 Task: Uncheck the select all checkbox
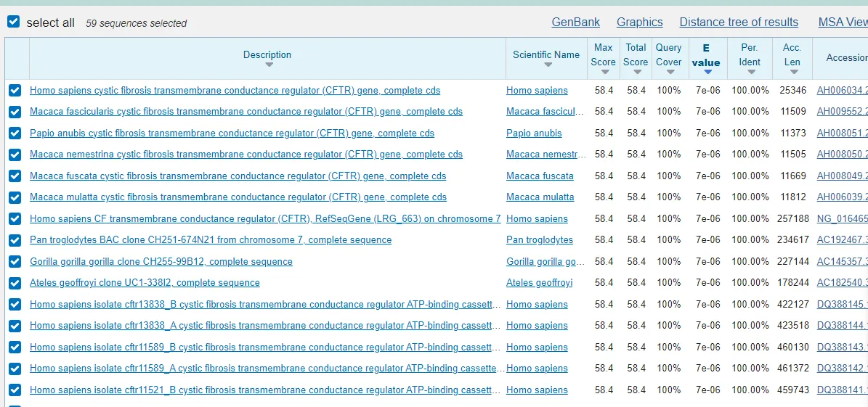tap(14, 22)
